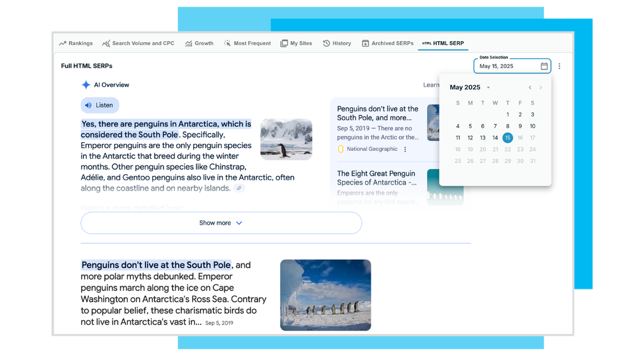644x356 pixels.
Task: Expand the AI overview with Show more
Action: click(221, 223)
